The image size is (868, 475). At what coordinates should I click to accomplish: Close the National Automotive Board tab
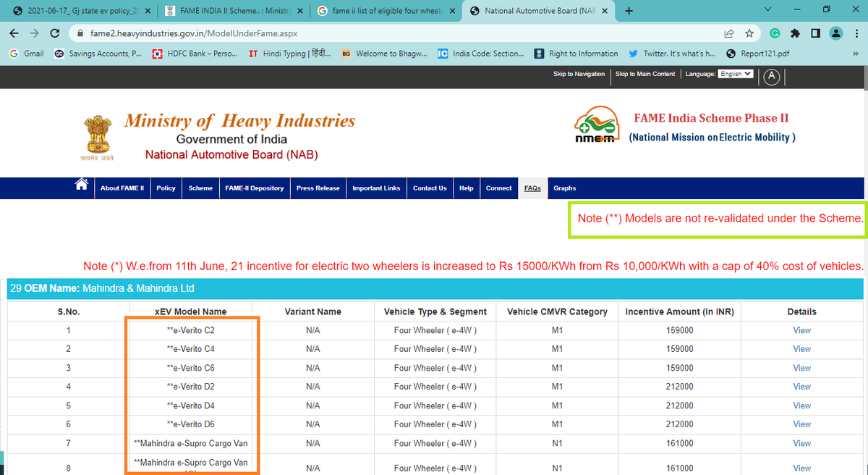pyautogui.click(x=605, y=11)
